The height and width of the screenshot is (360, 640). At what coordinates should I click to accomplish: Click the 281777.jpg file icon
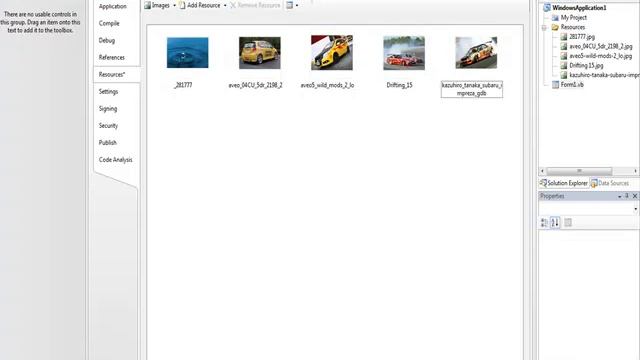[564, 37]
